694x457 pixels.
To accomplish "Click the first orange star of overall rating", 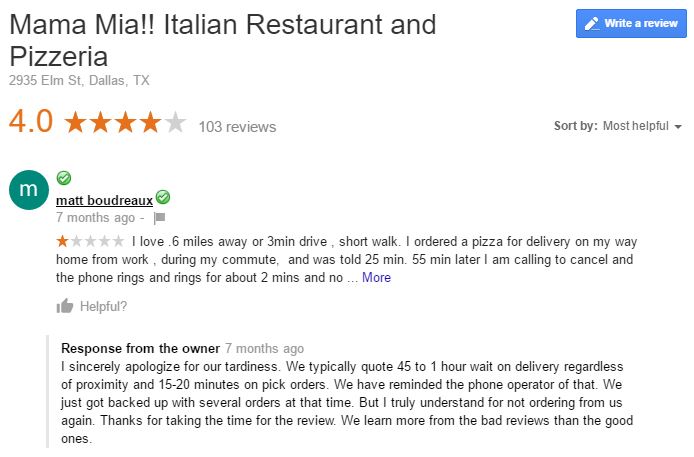I will [x=76, y=123].
